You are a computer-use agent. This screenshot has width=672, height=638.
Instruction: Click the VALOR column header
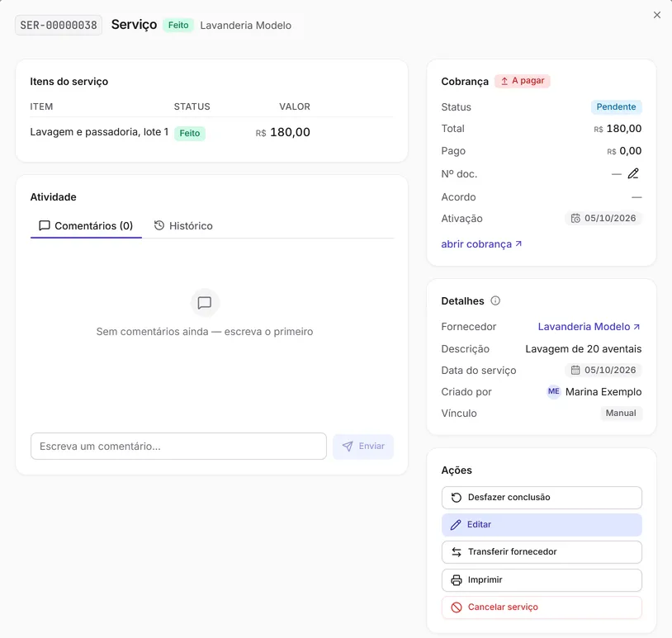tap(295, 106)
